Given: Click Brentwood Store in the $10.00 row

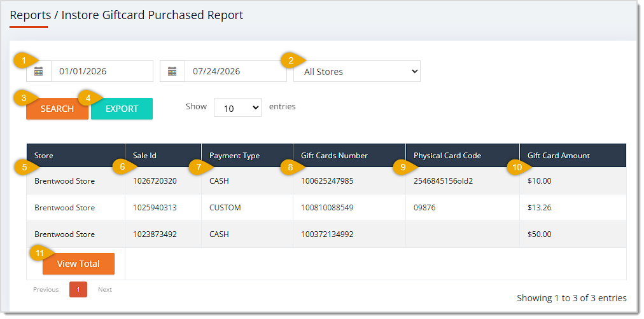Looking at the screenshot, I should [x=64, y=181].
